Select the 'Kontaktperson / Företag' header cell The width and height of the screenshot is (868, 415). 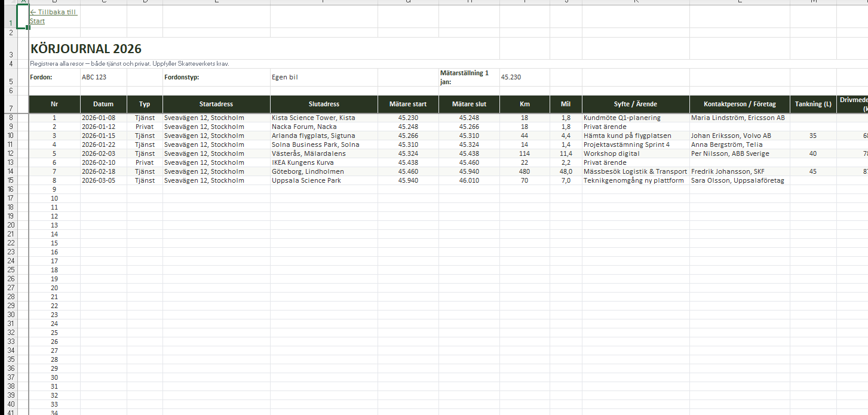[739, 104]
